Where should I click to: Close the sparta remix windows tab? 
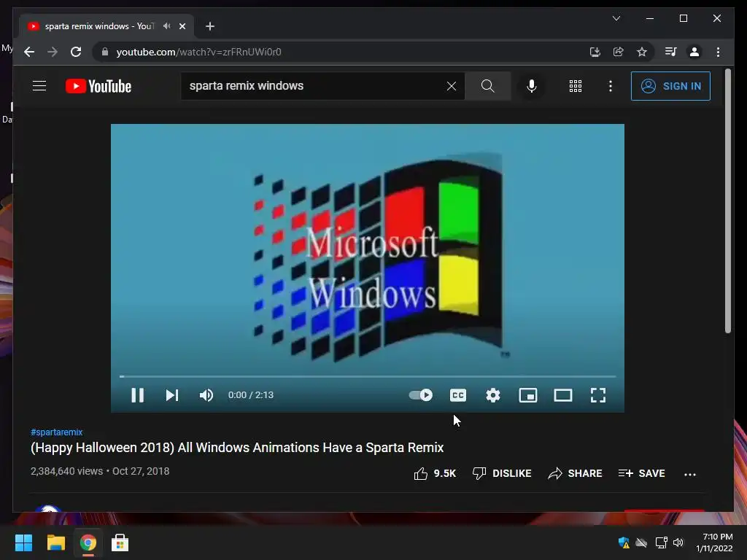182,26
